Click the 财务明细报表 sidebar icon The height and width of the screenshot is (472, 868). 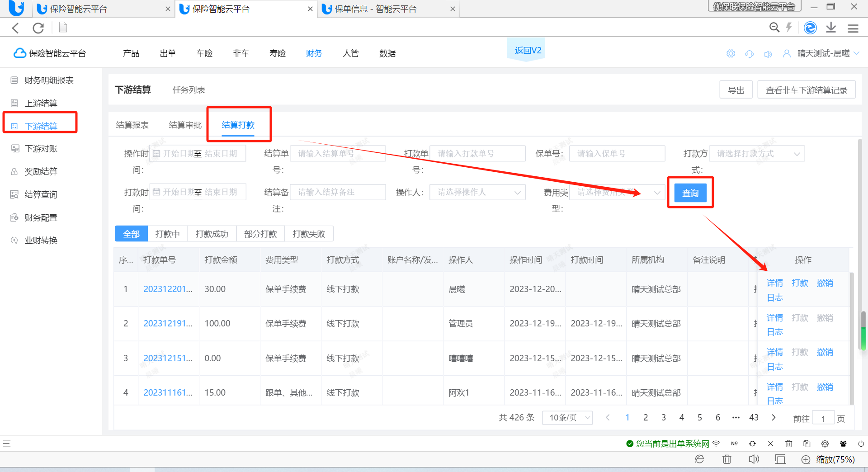click(14, 80)
